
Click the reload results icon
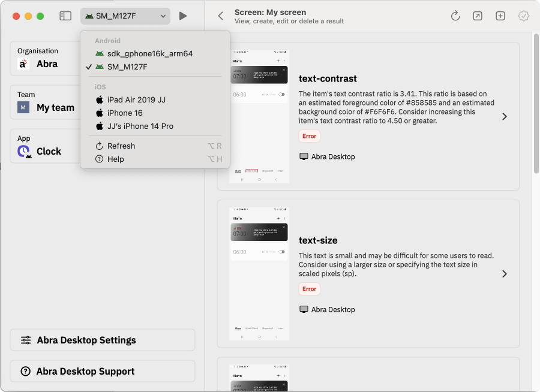(x=455, y=16)
